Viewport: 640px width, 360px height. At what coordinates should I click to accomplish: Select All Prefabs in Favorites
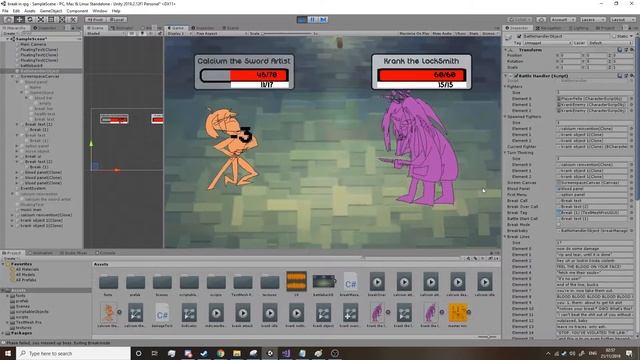point(26,280)
